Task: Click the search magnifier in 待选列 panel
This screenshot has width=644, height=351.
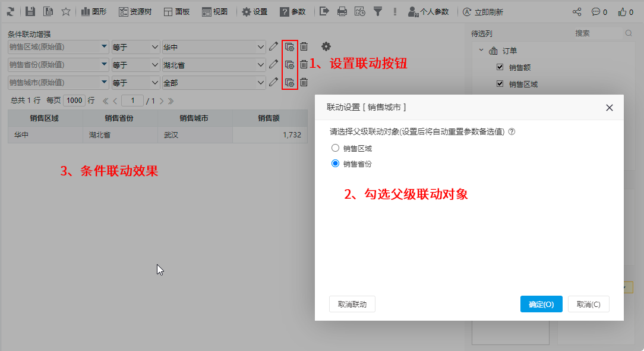Action: [x=629, y=33]
